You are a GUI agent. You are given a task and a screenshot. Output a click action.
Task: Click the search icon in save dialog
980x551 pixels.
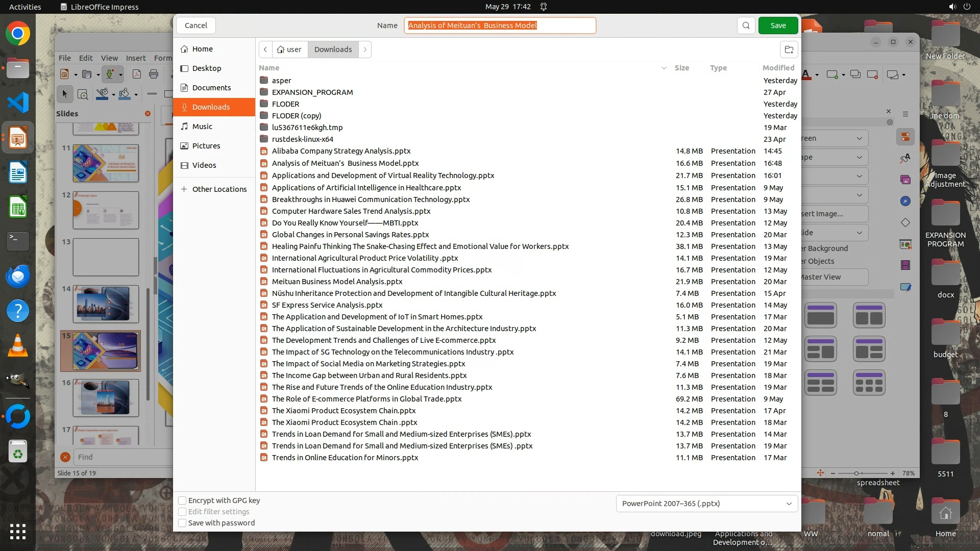(746, 26)
